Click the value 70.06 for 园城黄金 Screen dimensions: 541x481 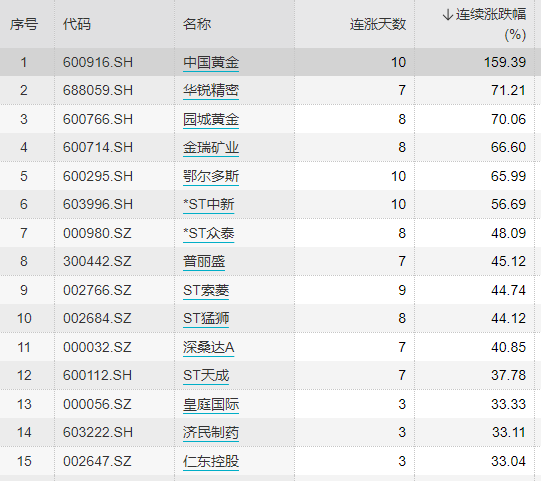508,119
